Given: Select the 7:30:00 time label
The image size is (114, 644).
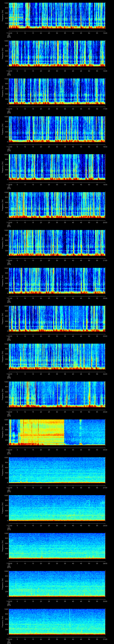Looking at the screenshot, I should (x=9, y=639).
